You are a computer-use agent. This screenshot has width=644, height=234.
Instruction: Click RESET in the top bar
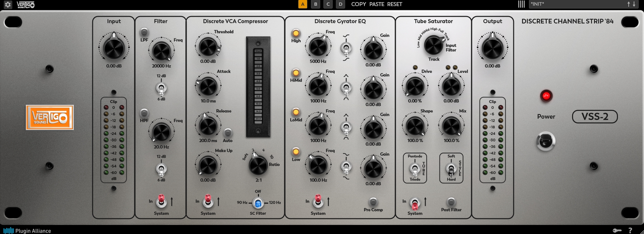pos(395,4)
